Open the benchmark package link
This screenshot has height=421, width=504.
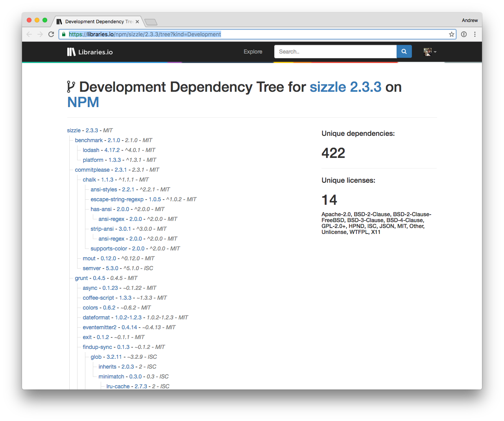click(89, 140)
